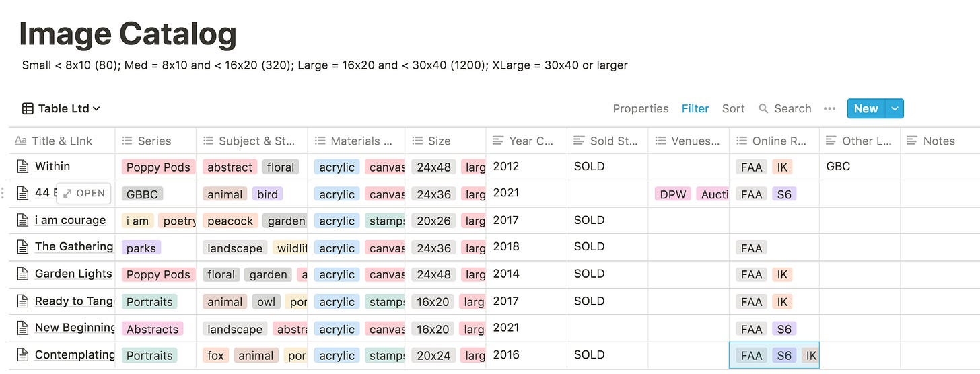The width and height of the screenshot is (980, 374).
Task: Open the three-dots more options menu
Action: point(829,108)
